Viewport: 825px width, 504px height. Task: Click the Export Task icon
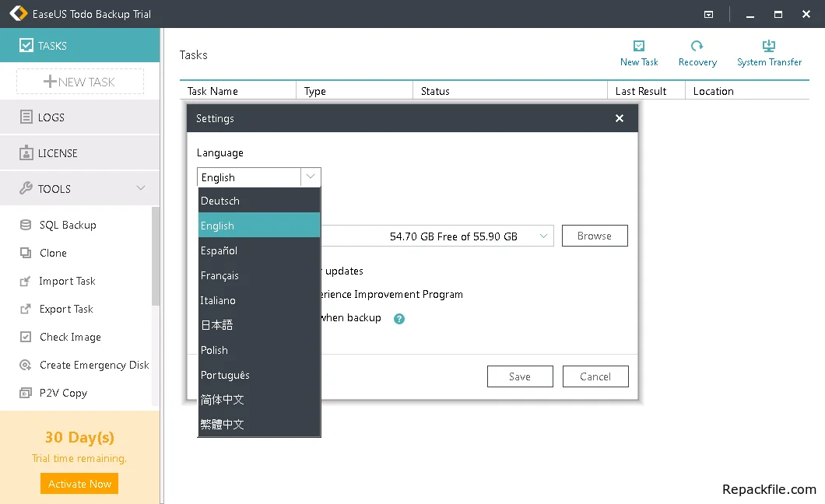pyautogui.click(x=25, y=309)
